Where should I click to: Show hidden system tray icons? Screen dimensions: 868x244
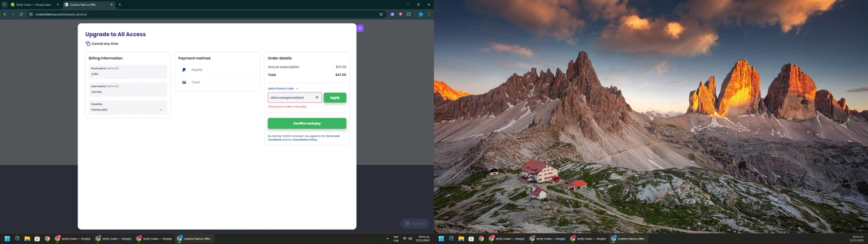[387, 238]
